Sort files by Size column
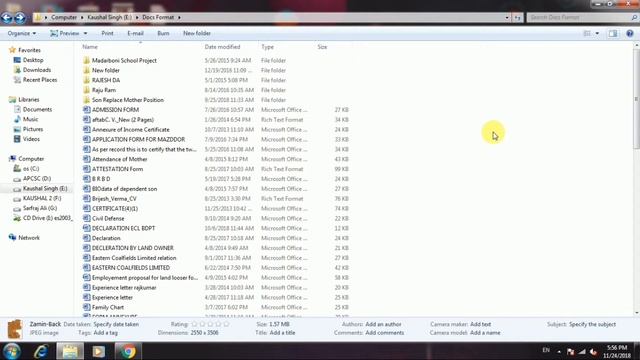The width and height of the screenshot is (640, 360). coord(322,47)
